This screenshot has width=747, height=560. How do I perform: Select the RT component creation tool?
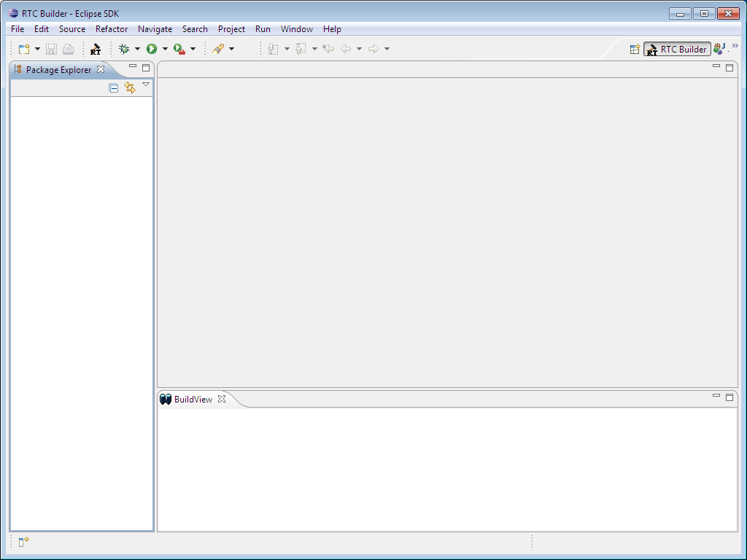[96, 49]
